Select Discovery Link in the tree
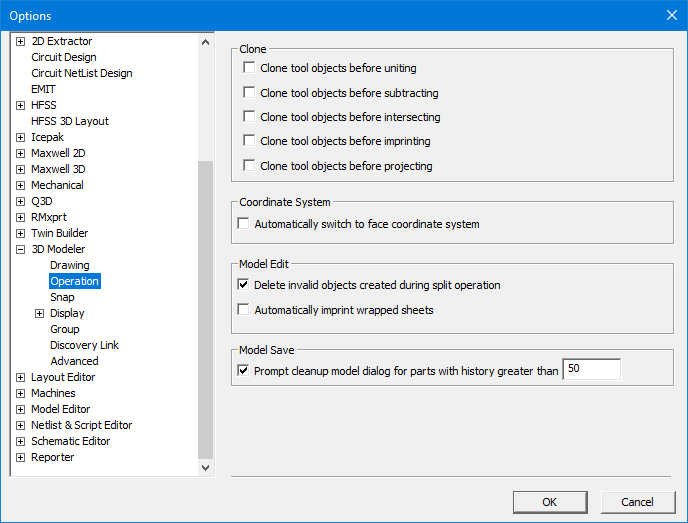Screen dimensions: 688x523 [x=84, y=345]
